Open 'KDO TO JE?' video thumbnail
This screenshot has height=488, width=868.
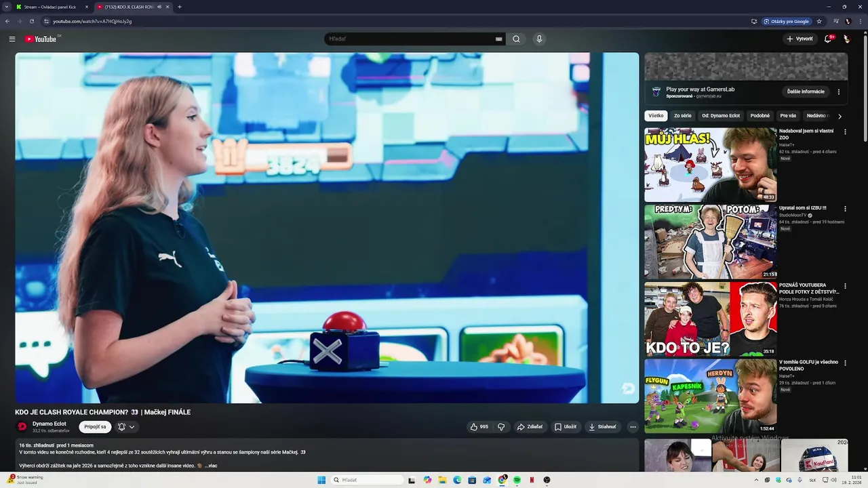[x=710, y=319]
